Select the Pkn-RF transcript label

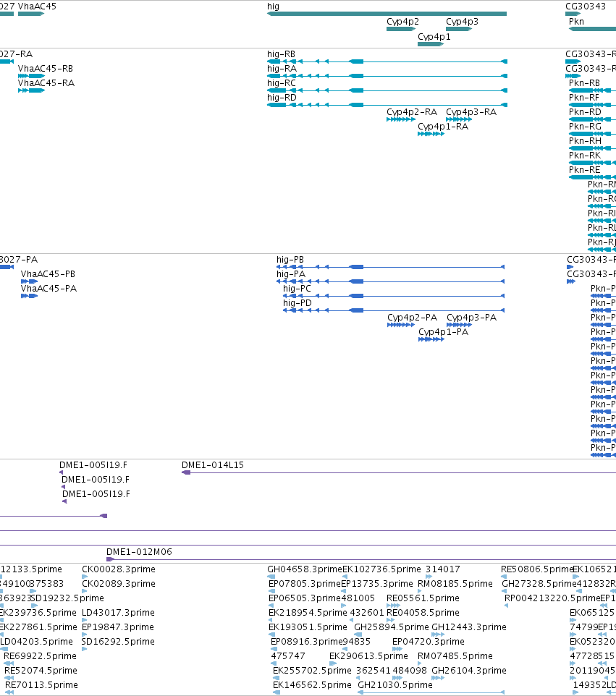point(584,97)
